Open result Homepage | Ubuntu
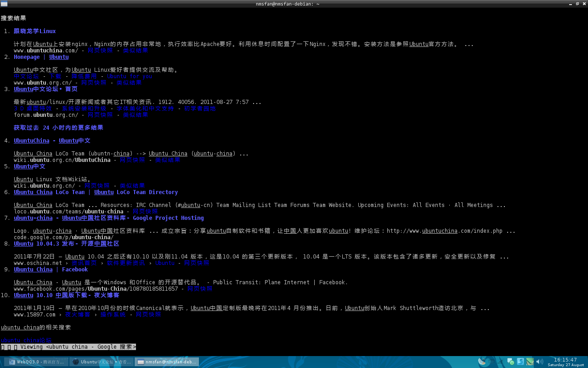The width and height of the screenshot is (588, 368). pos(41,57)
